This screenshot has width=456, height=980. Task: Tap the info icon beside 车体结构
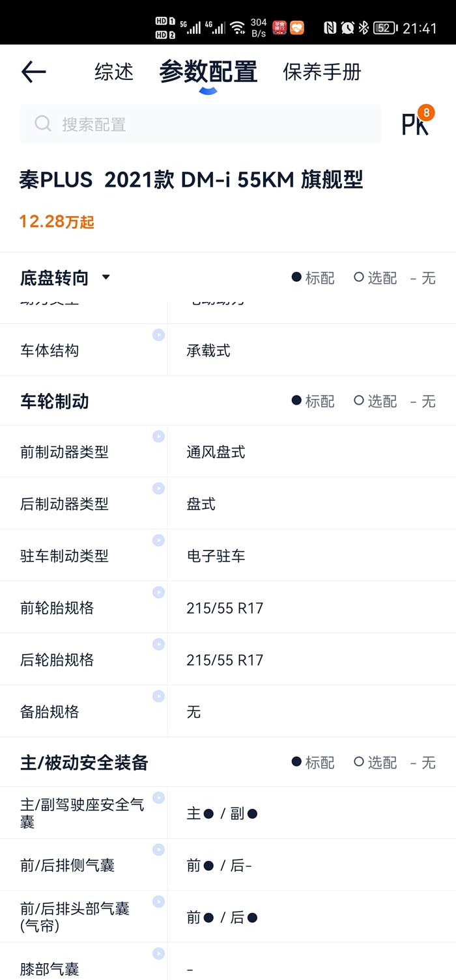[x=158, y=334]
